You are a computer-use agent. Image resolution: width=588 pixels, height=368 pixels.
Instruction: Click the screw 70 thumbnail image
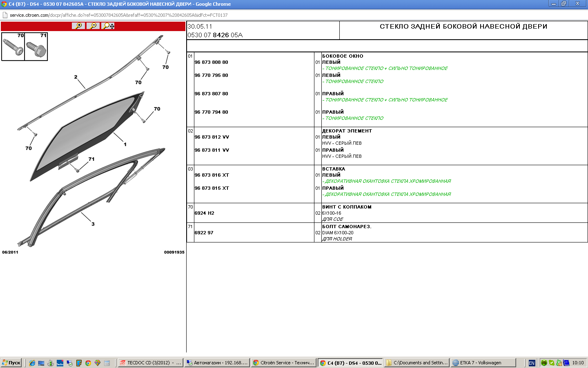click(x=13, y=47)
